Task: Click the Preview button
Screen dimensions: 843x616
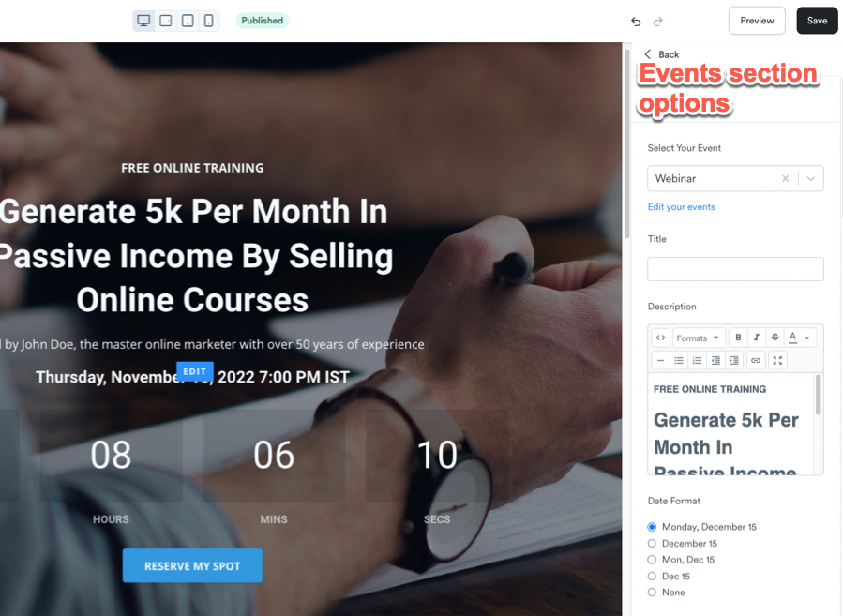Action: 757,21
